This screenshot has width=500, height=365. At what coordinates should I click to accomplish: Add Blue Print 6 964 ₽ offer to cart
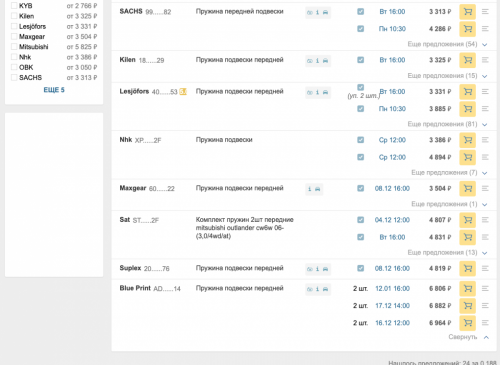click(467, 323)
